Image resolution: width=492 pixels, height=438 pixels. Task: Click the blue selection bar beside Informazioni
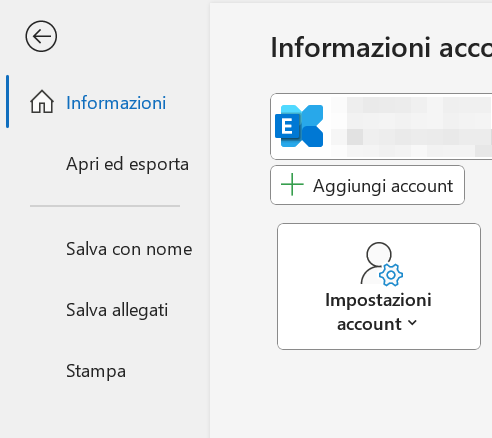pyautogui.click(x=8, y=102)
